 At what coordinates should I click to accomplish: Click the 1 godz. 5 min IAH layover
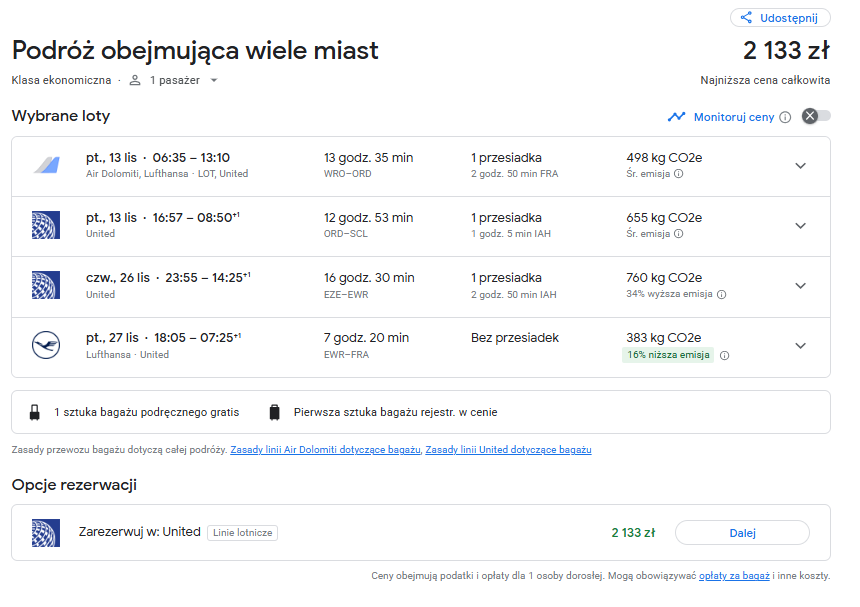click(x=511, y=234)
